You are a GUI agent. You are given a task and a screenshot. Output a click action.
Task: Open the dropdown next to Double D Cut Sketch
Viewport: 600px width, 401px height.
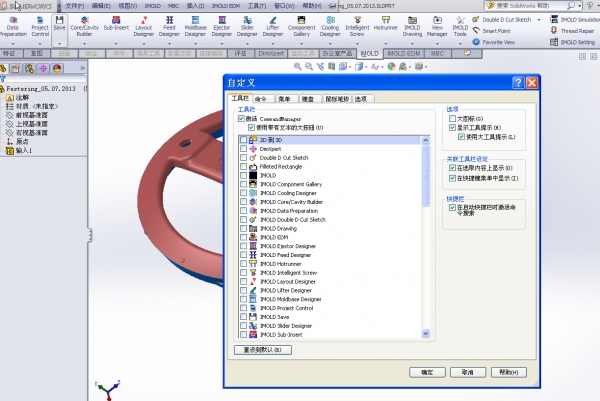539,20
